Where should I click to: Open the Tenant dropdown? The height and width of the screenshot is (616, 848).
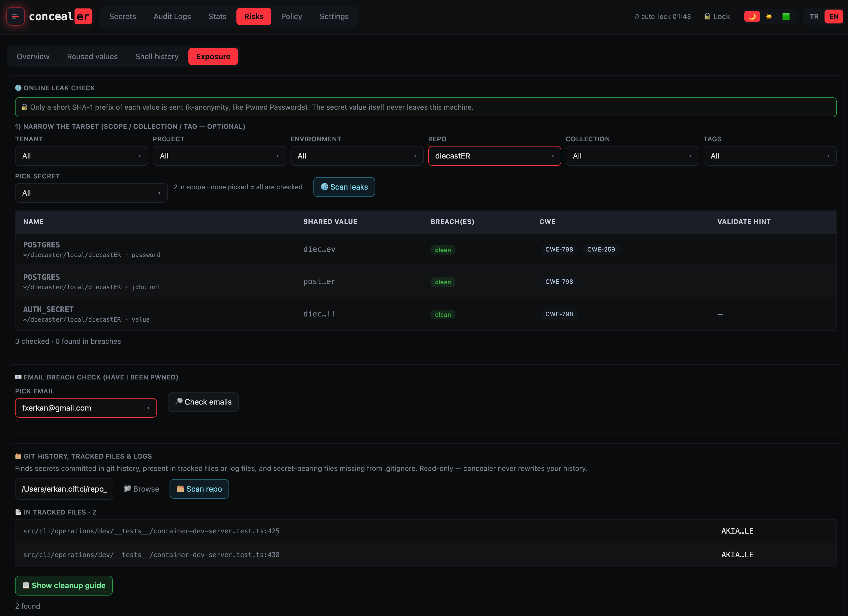tap(82, 156)
